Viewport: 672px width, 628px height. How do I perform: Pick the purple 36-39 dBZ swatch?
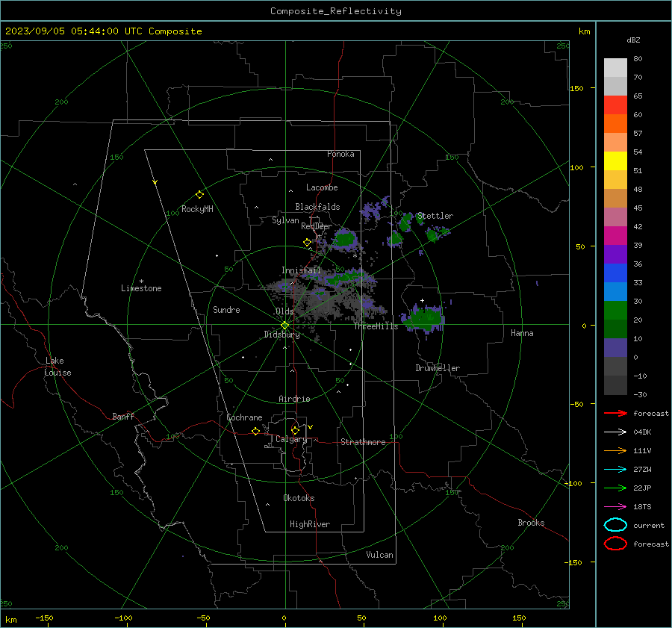(x=615, y=255)
